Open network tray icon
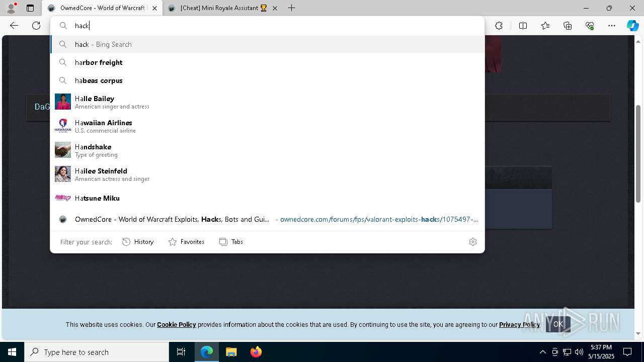Viewport: 644px width, 362px height. [x=567, y=352]
